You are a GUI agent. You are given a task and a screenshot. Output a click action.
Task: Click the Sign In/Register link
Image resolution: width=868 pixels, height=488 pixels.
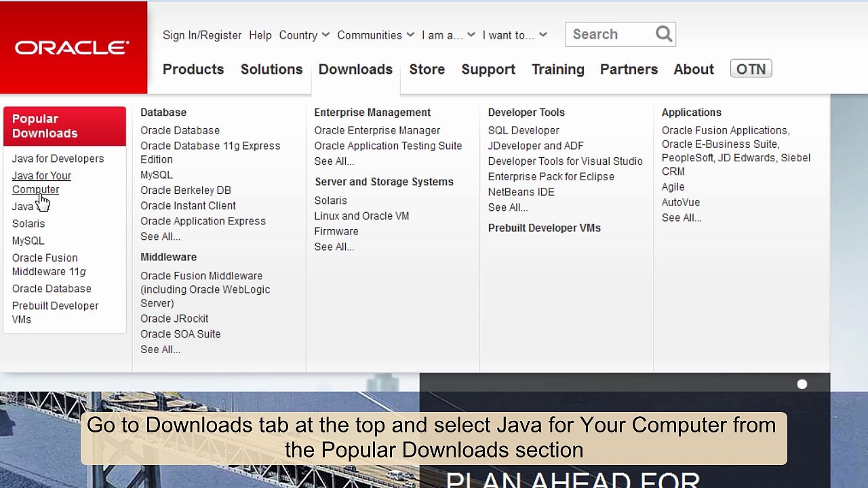pos(202,35)
